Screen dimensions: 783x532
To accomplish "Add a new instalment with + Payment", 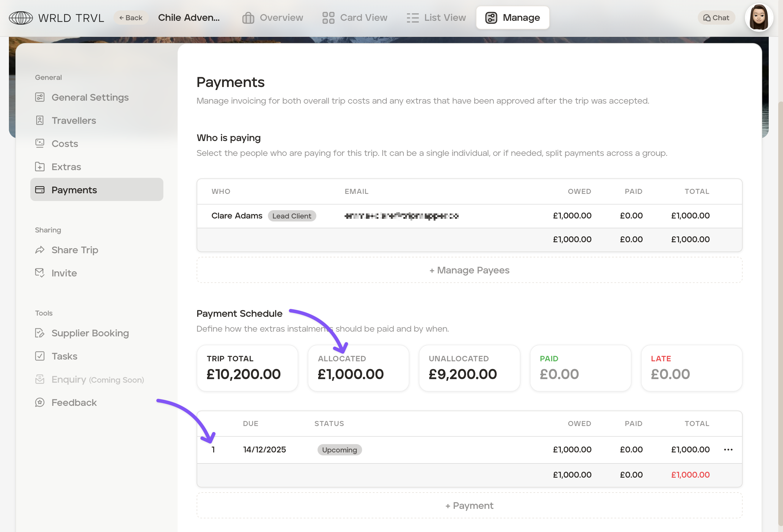I will coord(469,505).
